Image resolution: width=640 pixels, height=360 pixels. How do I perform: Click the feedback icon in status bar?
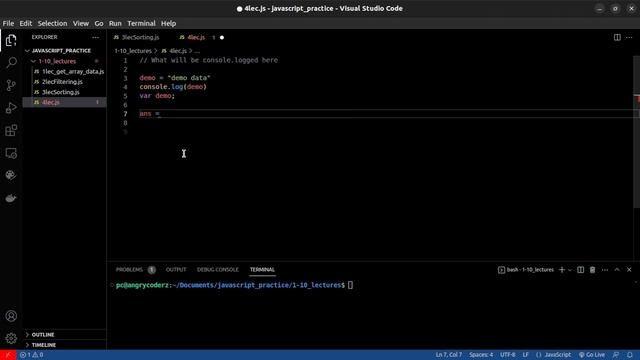tap(616, 355)
